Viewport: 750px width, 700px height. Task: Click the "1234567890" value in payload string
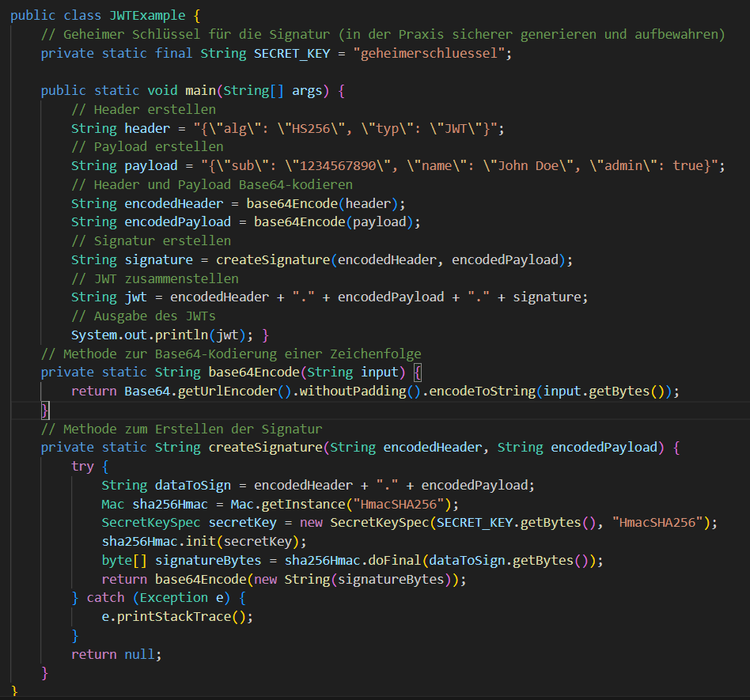click(x=338, y=165)
